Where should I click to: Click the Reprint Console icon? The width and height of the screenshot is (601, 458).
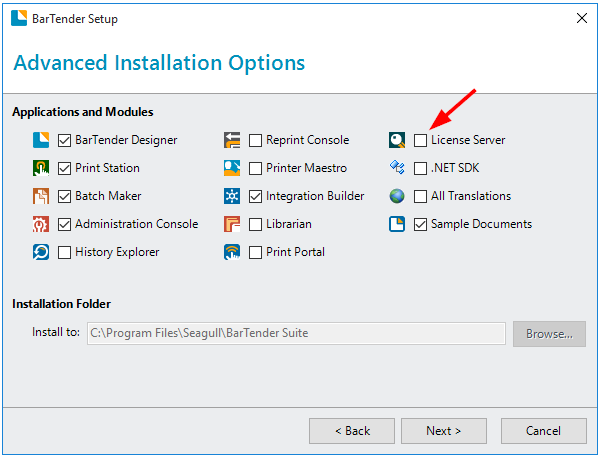tap(232, 140)
